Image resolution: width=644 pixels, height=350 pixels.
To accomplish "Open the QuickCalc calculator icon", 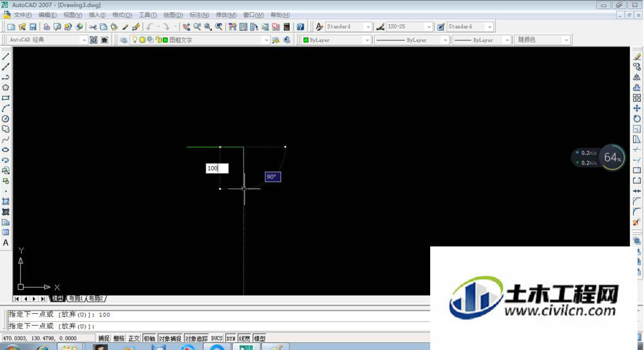I will [x=287, y=26].
